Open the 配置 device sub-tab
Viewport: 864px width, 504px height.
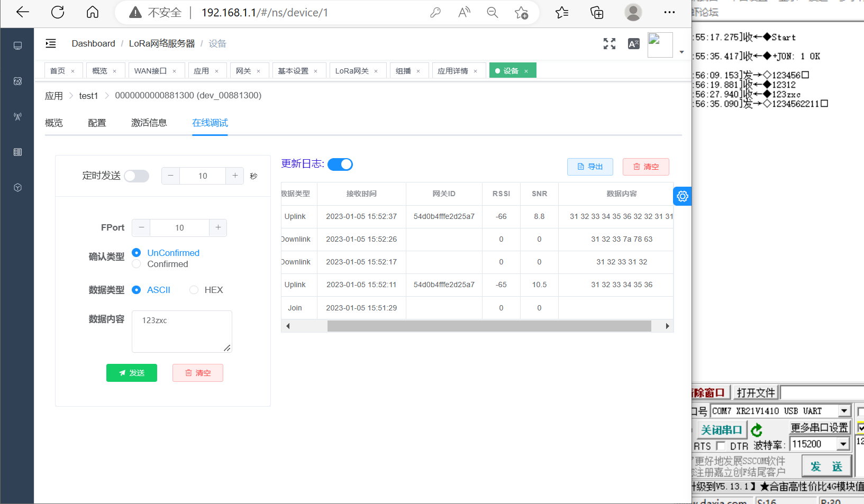click(97, 123)
